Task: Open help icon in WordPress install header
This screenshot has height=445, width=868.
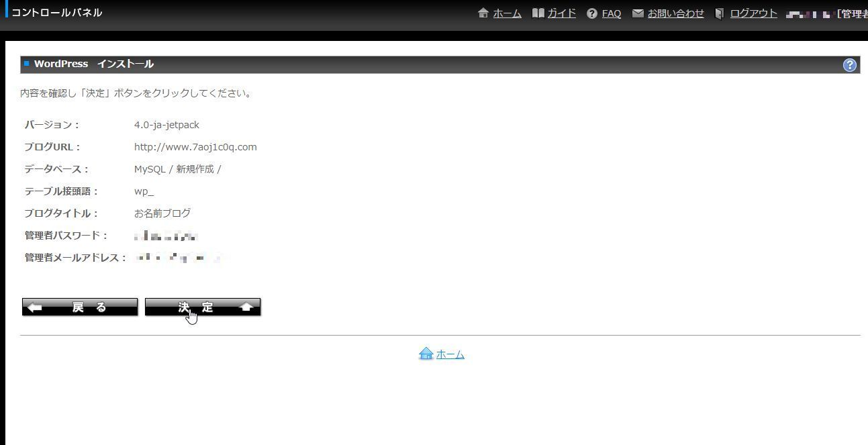Action: (x=850, y=64)
